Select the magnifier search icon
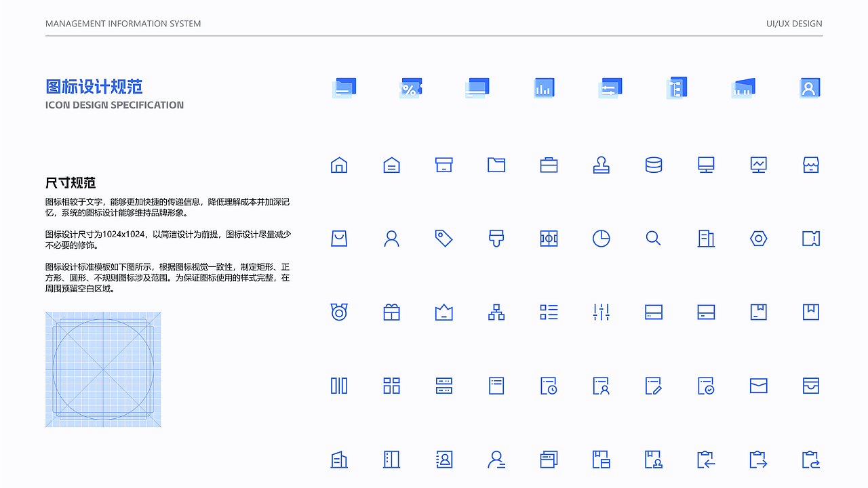This screenshot has width=868, height=488. tap(654, 239)
